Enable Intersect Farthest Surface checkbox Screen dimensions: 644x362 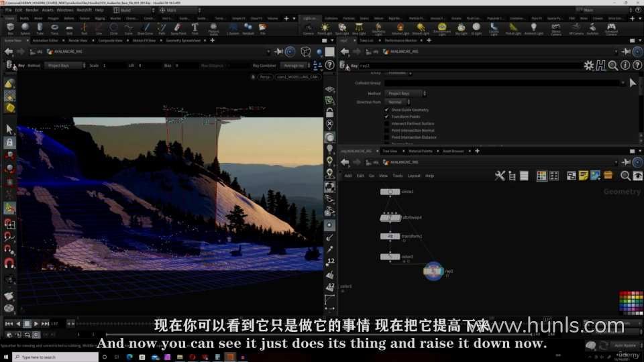[386, 123]
